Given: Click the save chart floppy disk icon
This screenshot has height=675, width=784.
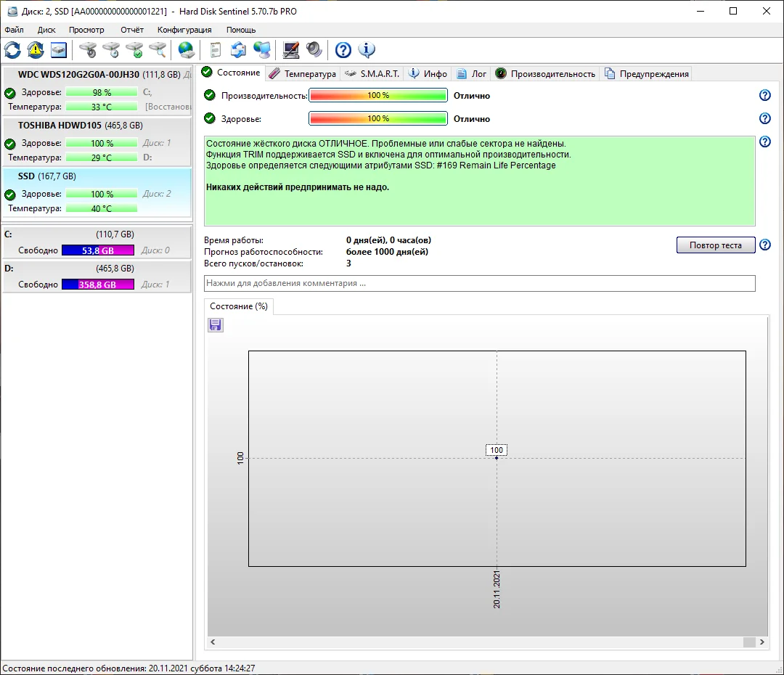Looking at the screenshot, I should point(216,325).
